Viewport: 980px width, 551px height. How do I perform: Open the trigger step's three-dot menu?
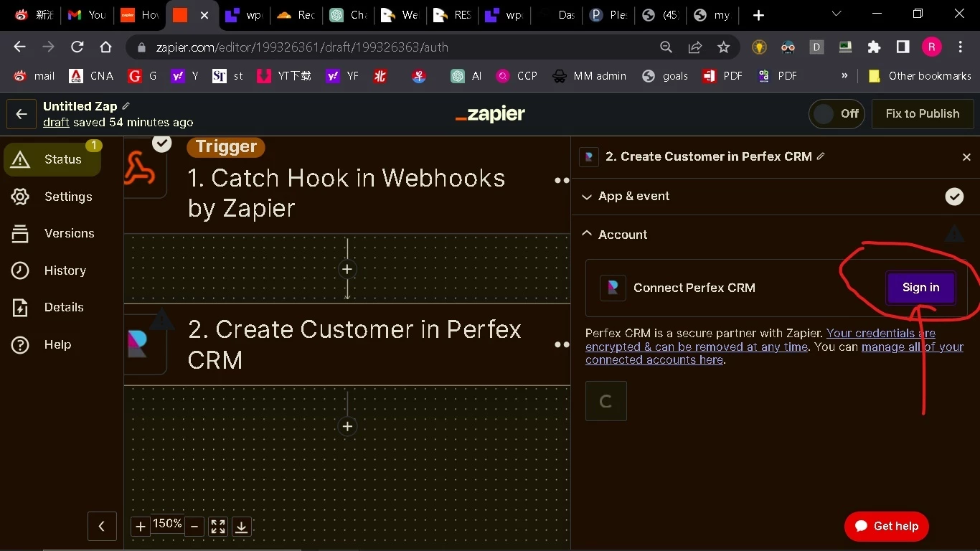(x=562, y=180)
